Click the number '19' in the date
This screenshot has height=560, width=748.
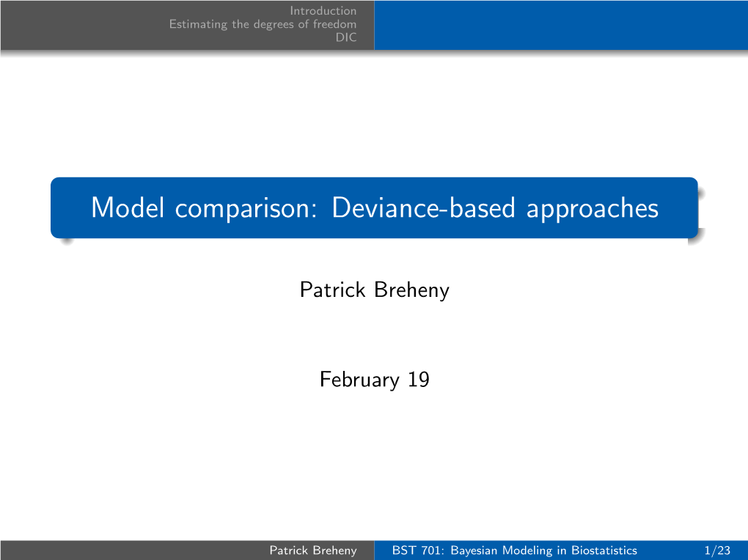pos(419,380)
